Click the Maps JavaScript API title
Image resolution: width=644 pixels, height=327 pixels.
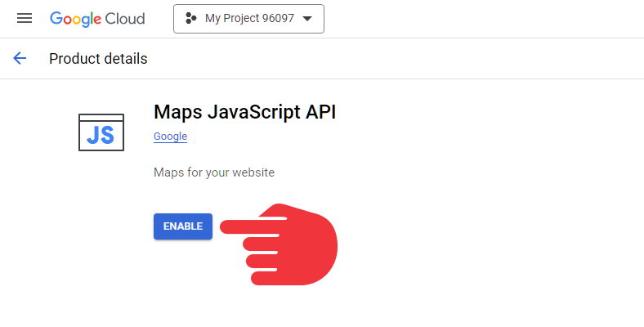(245, 112)
